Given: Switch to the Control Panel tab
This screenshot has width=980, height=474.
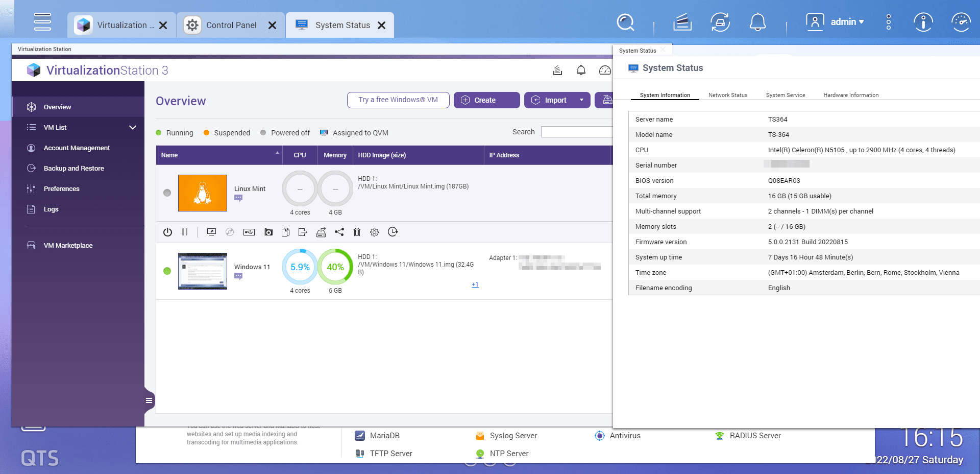Looking at the screenshot, I should [x=231, y=25].
